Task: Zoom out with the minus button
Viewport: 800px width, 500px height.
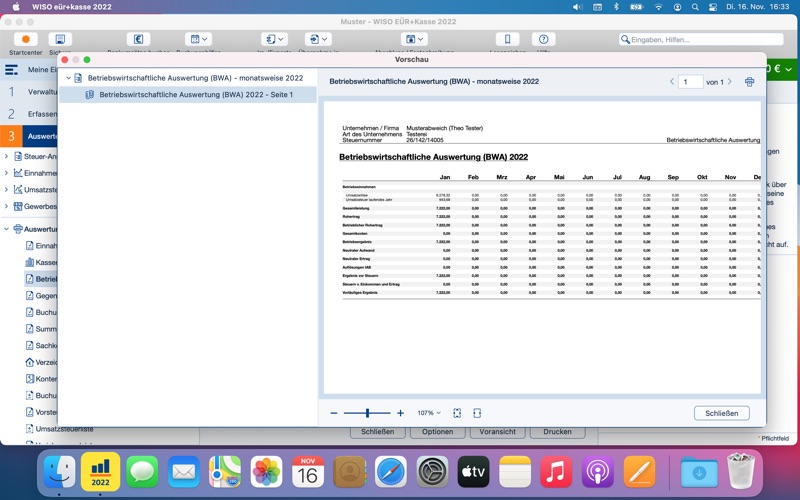Action: 334,413
